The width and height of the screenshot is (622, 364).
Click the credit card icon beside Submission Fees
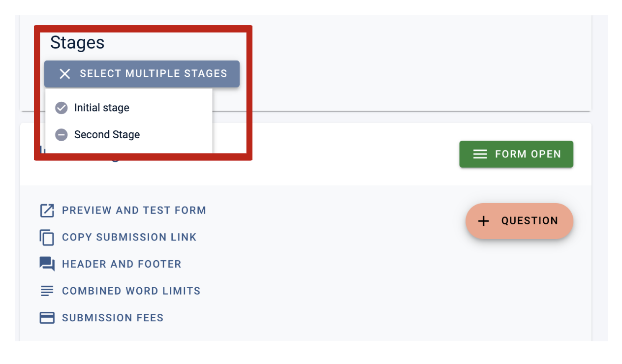tap(47, 318)
